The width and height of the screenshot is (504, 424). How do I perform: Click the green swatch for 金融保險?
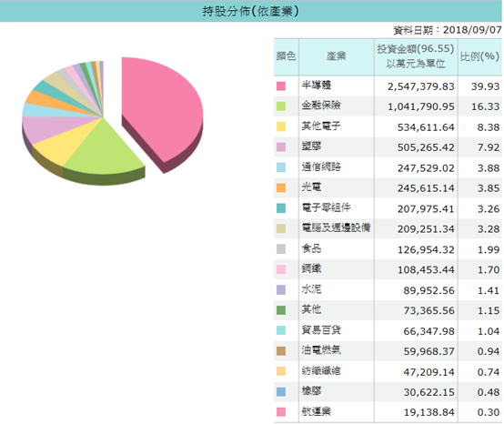[281, 106]
